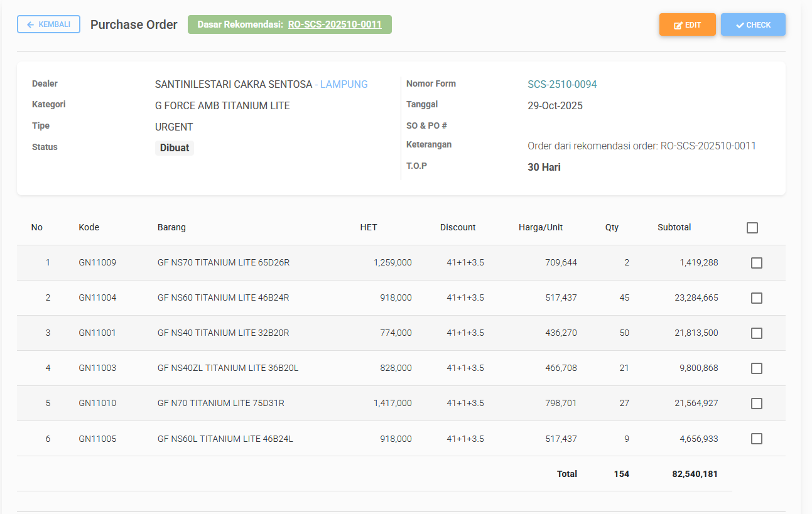
Task: Enable checkbox for GF NS40ZL item
Action: click(x=756, y=368)
